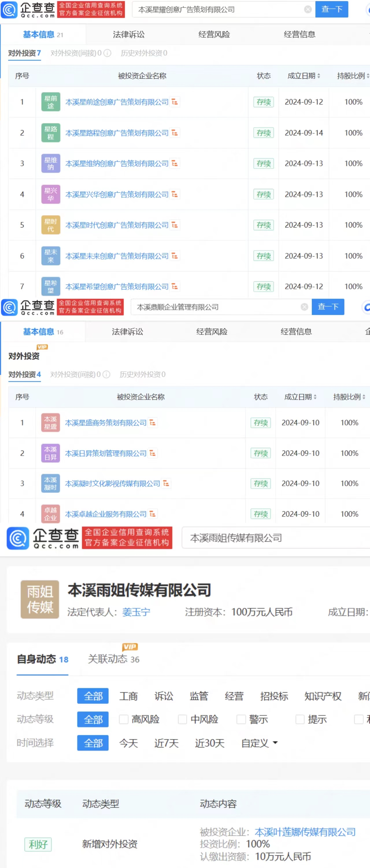Click the 本溪雨姐传媒有限公司 search input field
This screenshot has height=868, width=370.
click(276, 538)
